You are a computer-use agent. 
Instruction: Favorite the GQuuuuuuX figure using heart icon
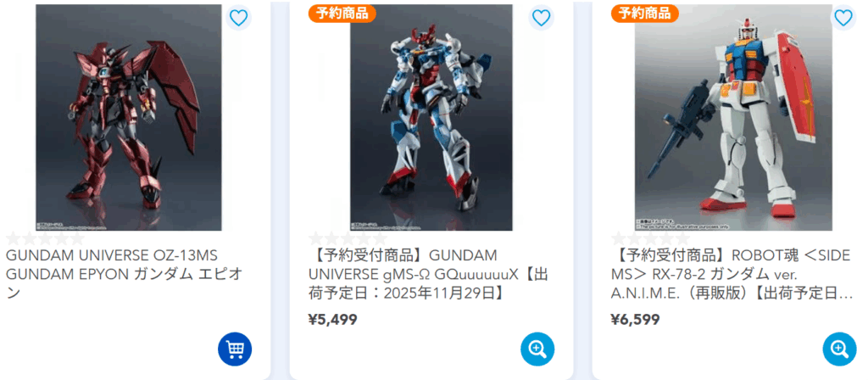click(541, 19)
